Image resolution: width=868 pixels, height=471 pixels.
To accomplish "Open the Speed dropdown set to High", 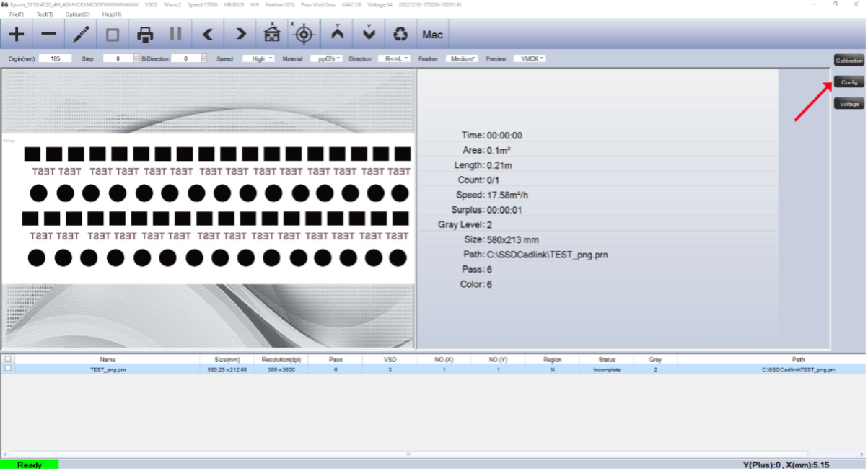I will tap(258, 58).
